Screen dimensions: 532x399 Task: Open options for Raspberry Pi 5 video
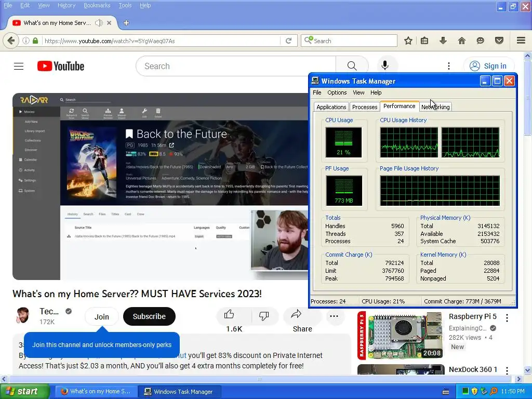pyautogui.click(x=507, y=318)
